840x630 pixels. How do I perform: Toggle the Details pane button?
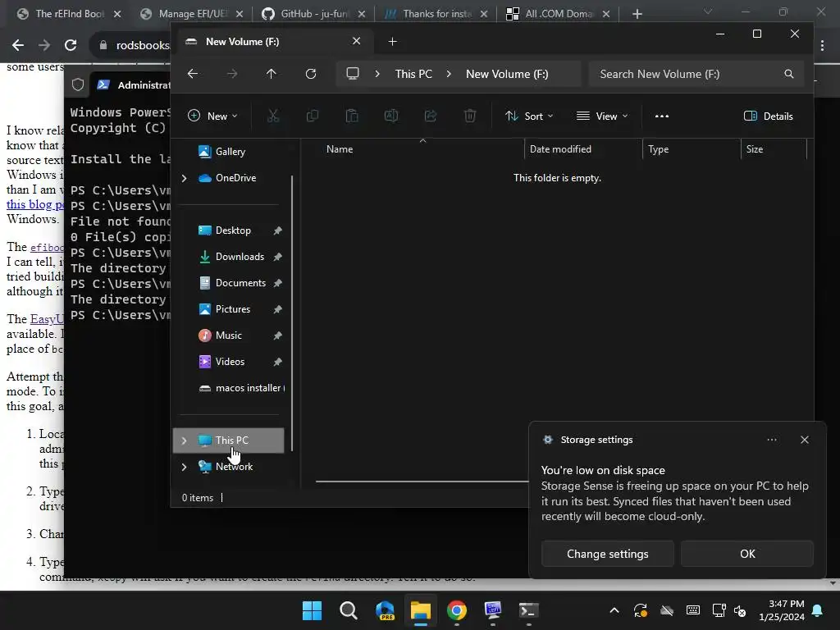768,116
